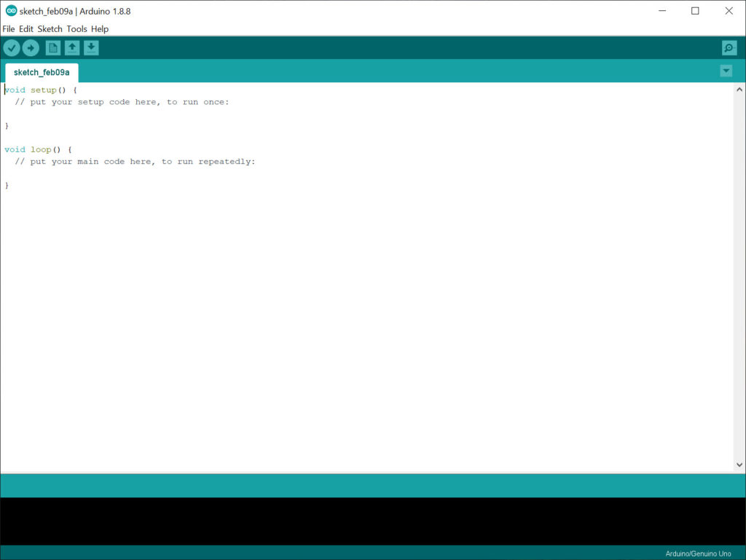Save the sketch with the Save icon
The height and width of the screenshot is (560, 746).
pos(90,47)
